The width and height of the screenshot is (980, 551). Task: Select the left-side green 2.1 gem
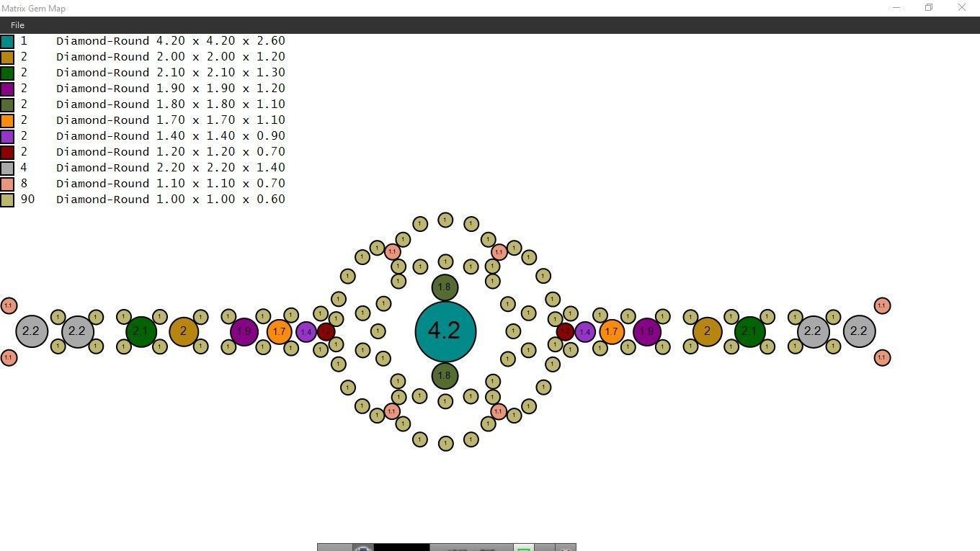141,331
